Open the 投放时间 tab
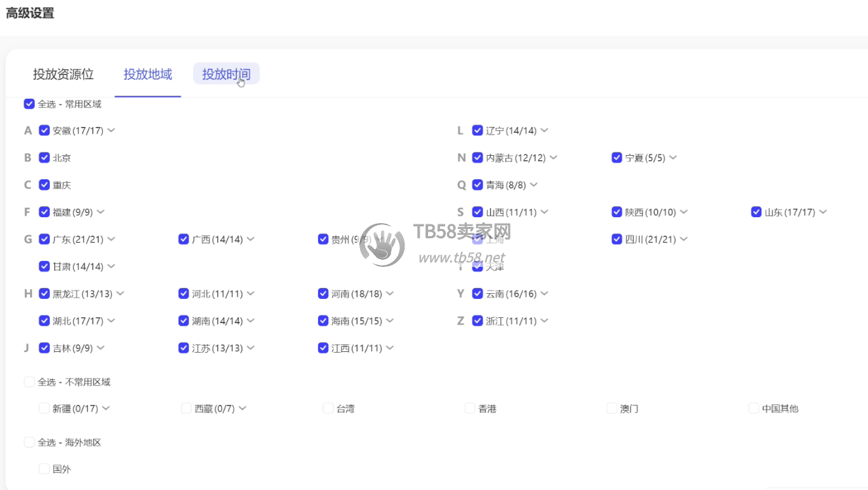The image size is (868, 490). [226, 75]
